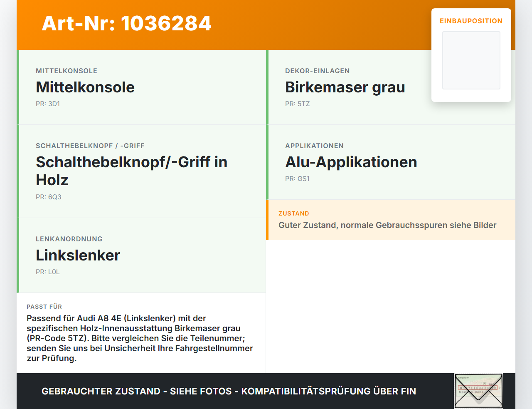Select the Mittelkonsole heading text
This screenshot has height=409, width=532.
tap(85, 87)
